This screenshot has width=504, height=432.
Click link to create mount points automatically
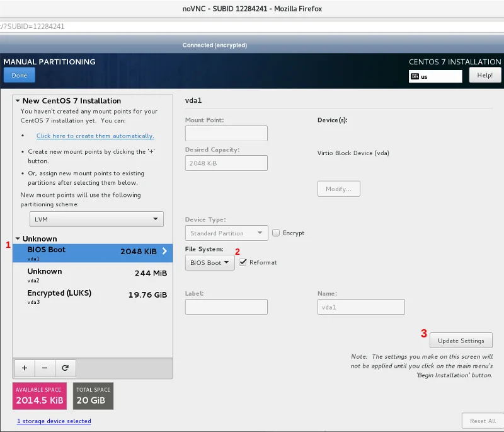point(95,136)
